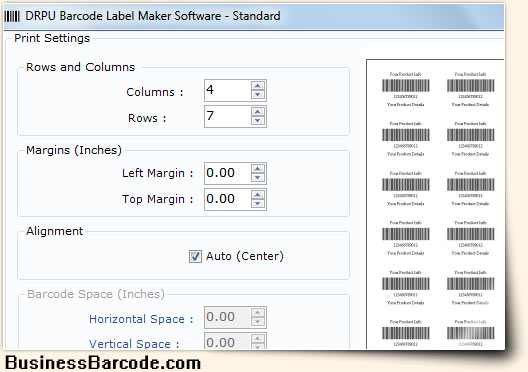This screenshot has height=372, width=528.
Task: Click the 'Rows :' label
Action: tap(147, 118)
